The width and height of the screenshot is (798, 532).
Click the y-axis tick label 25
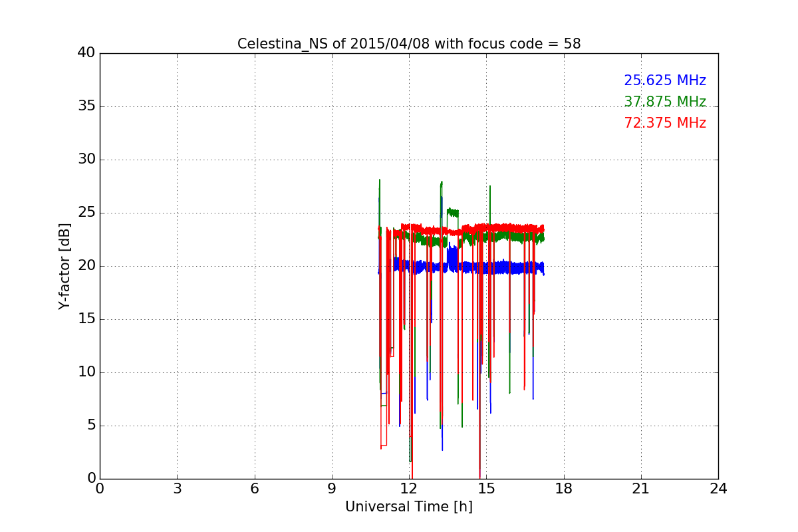86,213
